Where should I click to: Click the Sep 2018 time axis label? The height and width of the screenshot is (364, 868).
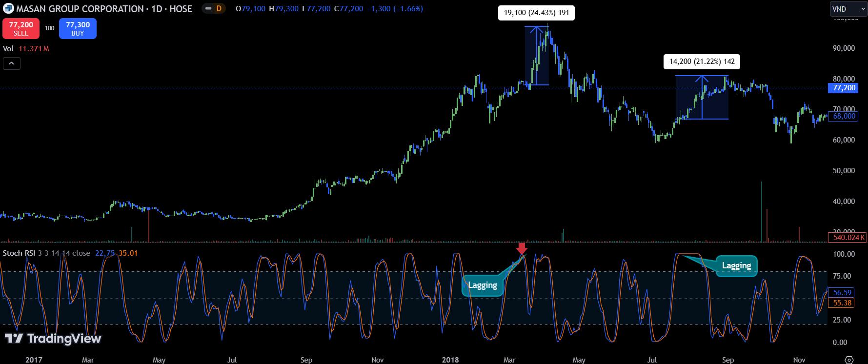point(727,360)
